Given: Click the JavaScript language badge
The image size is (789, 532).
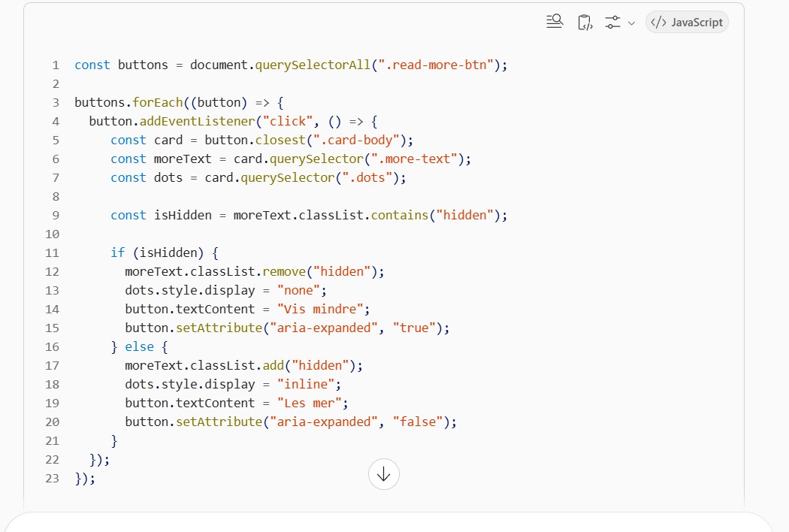Looking at the screenshot, I should (687, 22).
